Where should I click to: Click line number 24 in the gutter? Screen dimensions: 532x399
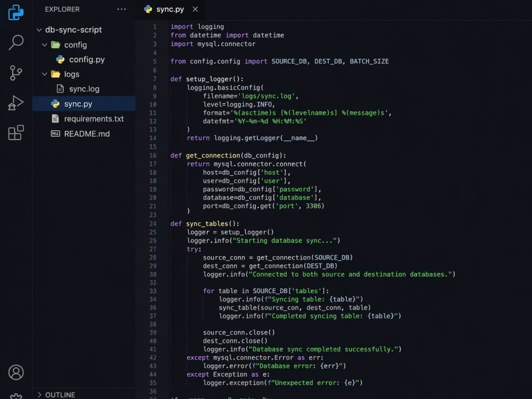[153, 223]
